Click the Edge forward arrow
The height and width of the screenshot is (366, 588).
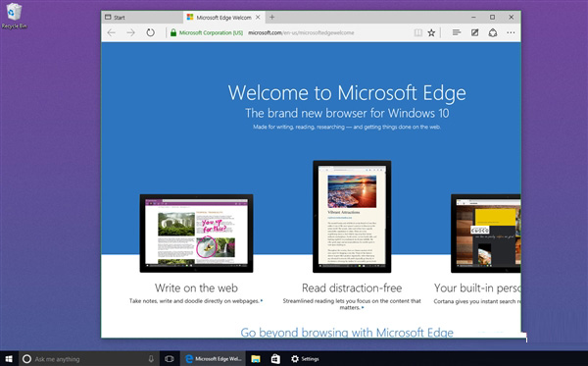point(130,32)
